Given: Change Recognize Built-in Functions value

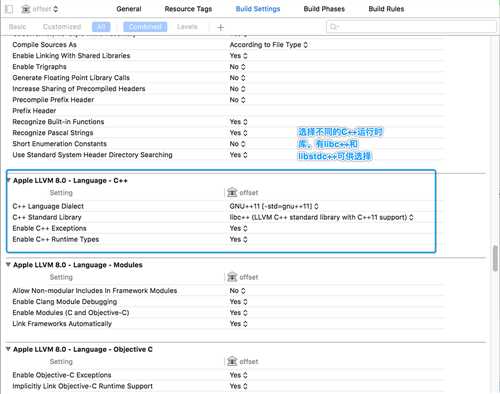Looking at the screenshot, I should click(238, 122).
